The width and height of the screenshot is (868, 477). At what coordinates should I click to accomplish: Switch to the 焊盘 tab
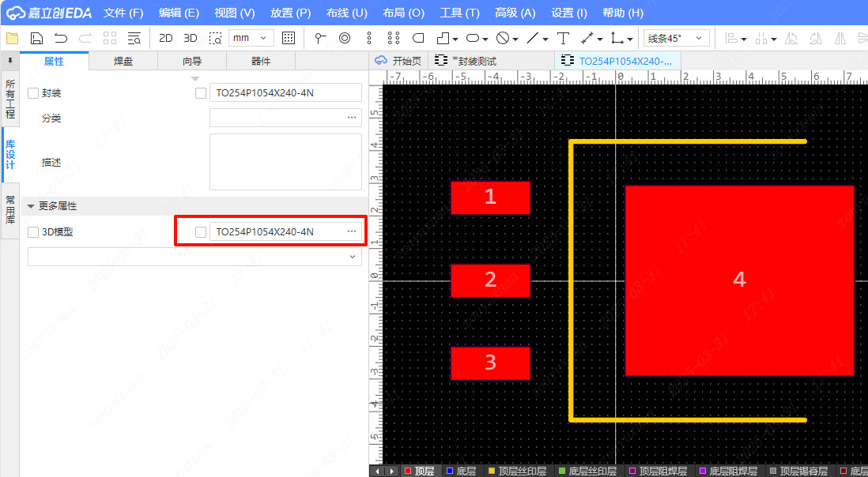click(x=123, y=61)
